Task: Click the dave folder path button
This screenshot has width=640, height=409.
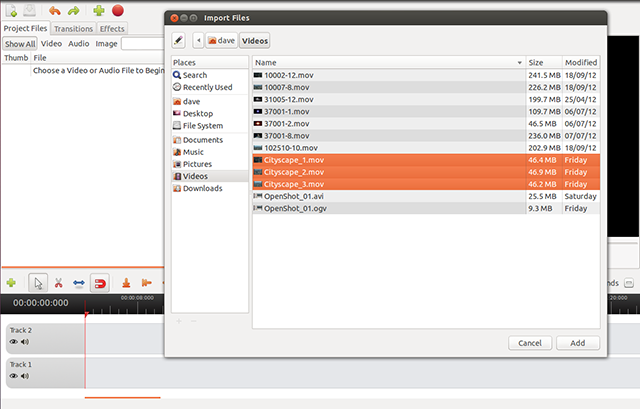Action: [221, 40]
